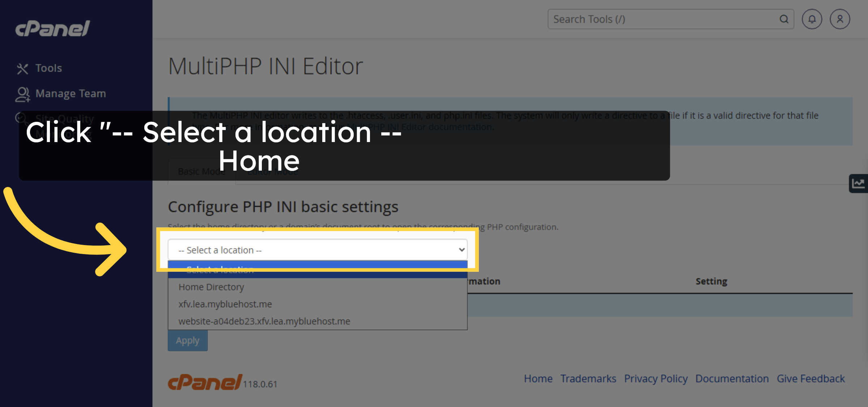The image size is (868, 407).
Task: Select Manage Team in the sidebar
Action: (70, 93)
